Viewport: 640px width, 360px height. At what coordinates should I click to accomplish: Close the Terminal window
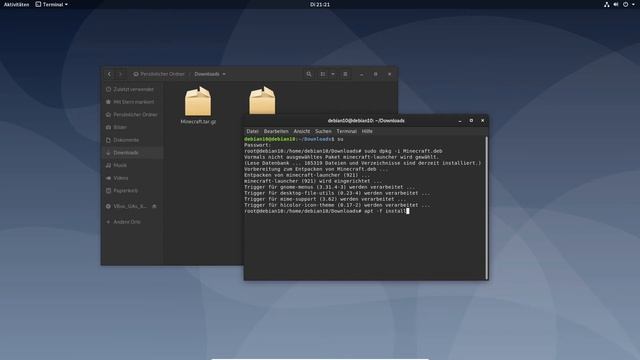pyautogui.click(x=482, y=121)
